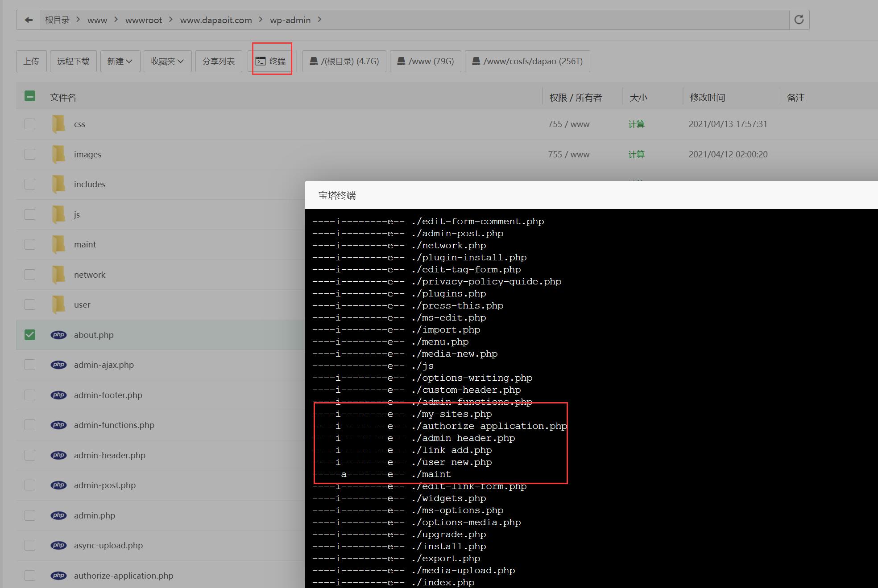Click the refresh icon in navigation bar

pyautogui.click(x=800, y=20)
